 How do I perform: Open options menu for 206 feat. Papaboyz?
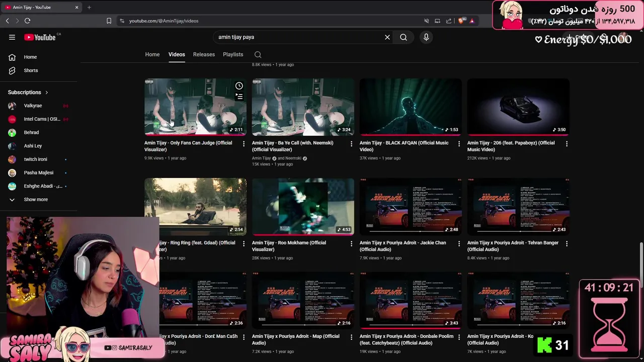(567, 144)
